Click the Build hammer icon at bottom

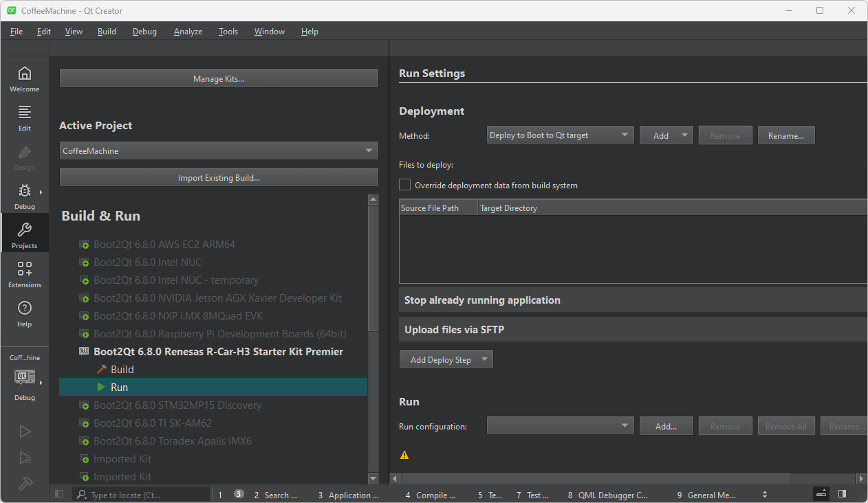25,483
